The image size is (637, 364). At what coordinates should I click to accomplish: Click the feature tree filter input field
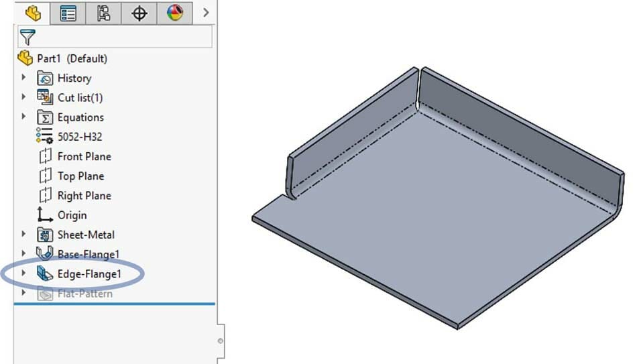pyautogui.click(x=115, y=37)
